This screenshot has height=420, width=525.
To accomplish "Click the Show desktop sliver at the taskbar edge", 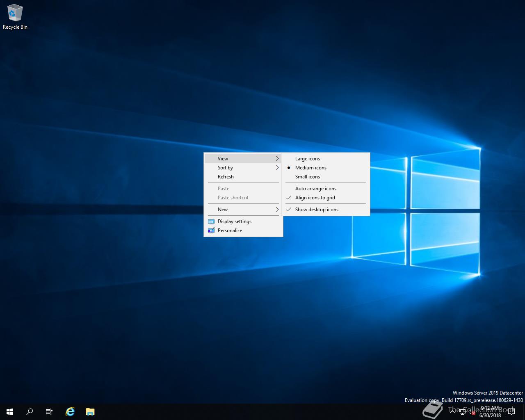I will click(524, 412).
